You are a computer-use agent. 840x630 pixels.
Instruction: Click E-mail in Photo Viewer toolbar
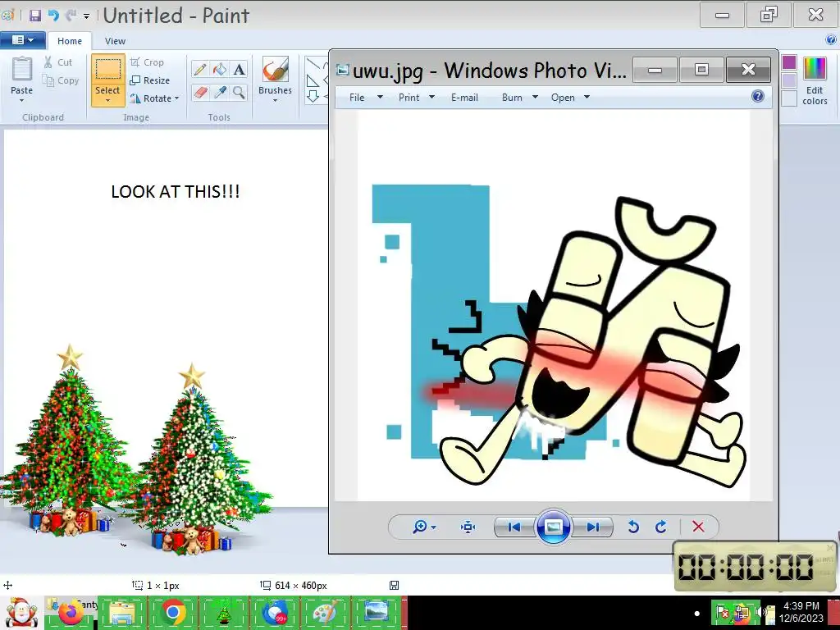(464, 98)
